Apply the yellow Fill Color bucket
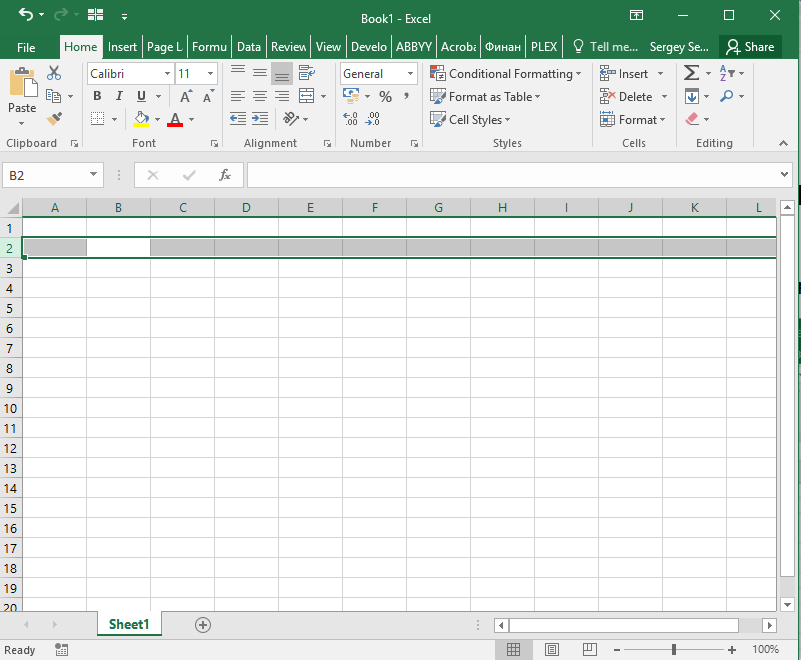Screen dimensions: 801x660 click(142, 119)
